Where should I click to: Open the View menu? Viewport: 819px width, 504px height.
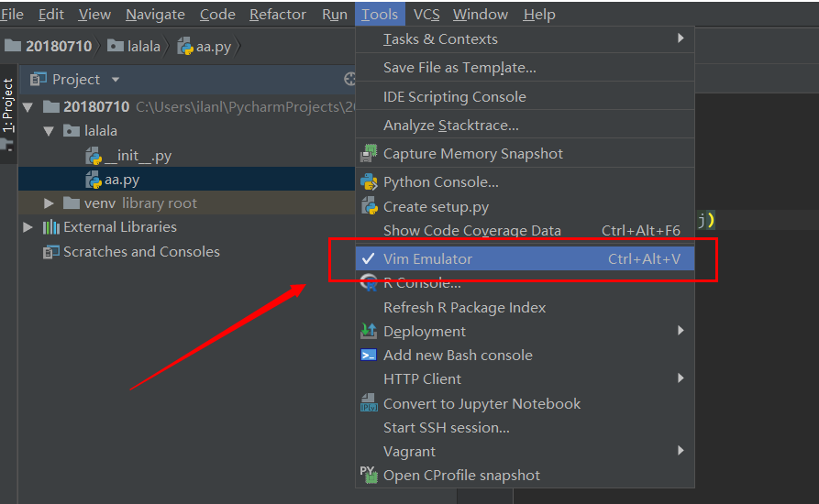[94, 14]
